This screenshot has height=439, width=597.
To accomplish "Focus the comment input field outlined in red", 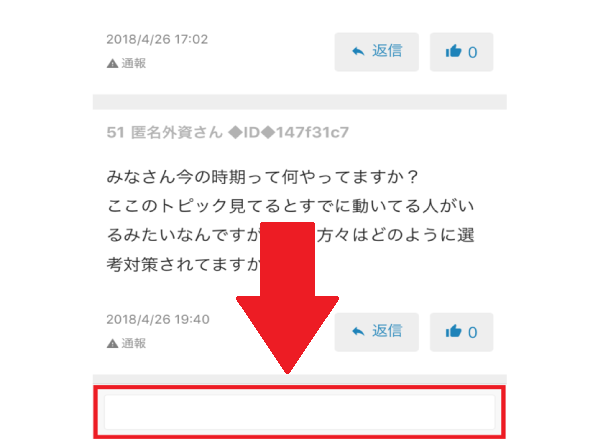I will point(300,412).
